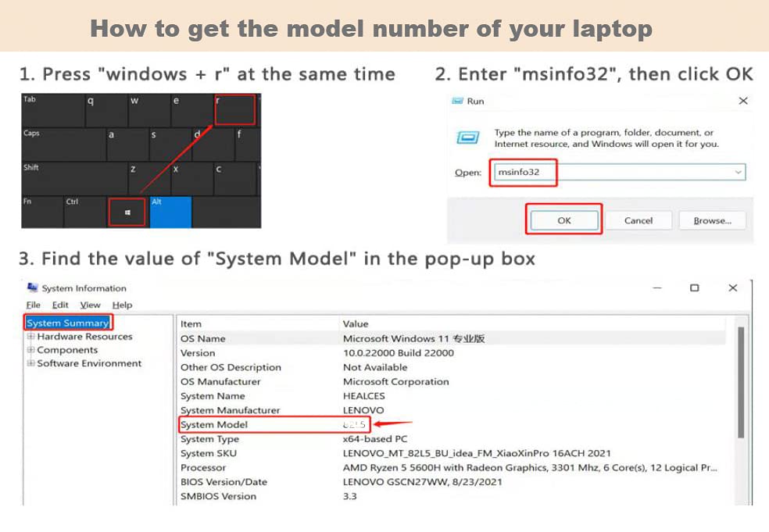Maximize the System Information window
Screen dimensions: 769x532
695,287
